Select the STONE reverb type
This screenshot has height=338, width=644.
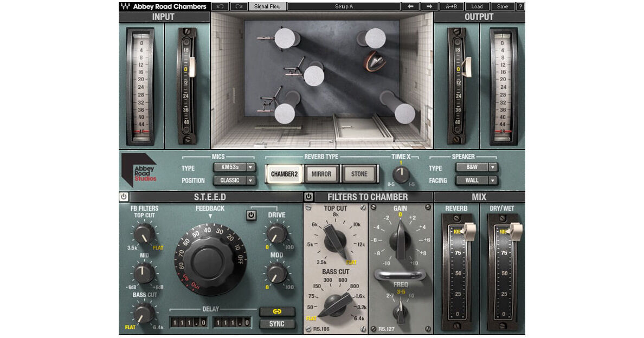click(x=358, y=174)
